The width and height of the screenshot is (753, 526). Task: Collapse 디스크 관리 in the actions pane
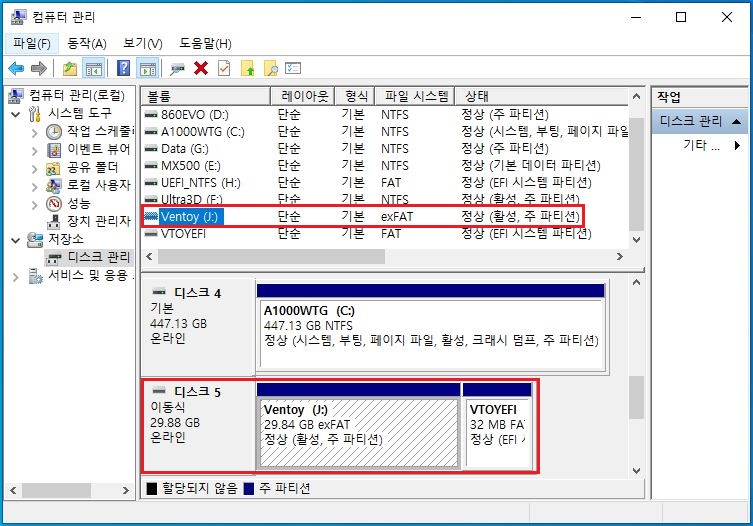coord(736,121)
